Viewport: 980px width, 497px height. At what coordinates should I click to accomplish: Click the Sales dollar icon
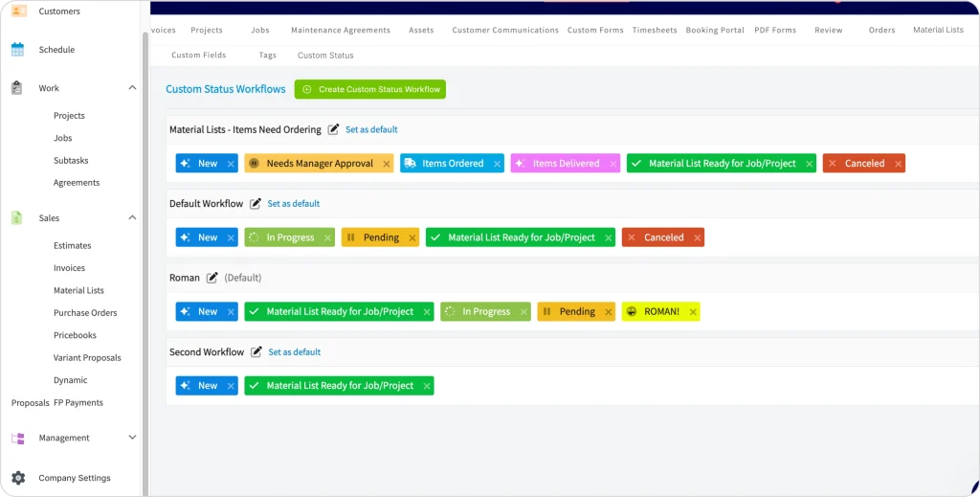[x=17, y=218]
